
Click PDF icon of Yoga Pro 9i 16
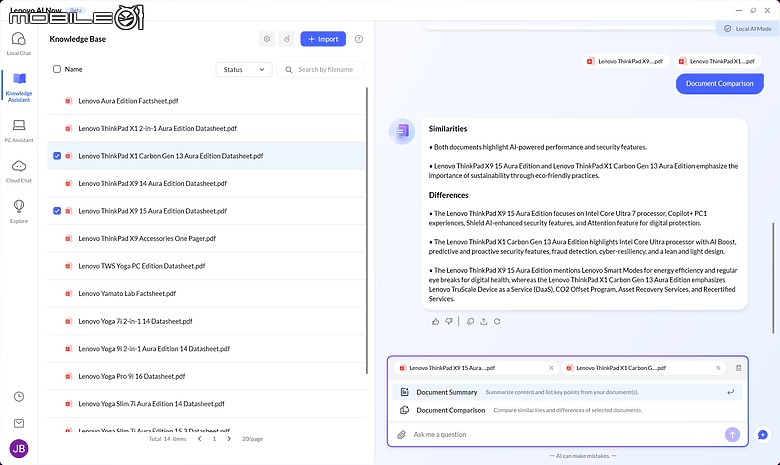click(x=69, y=376)
